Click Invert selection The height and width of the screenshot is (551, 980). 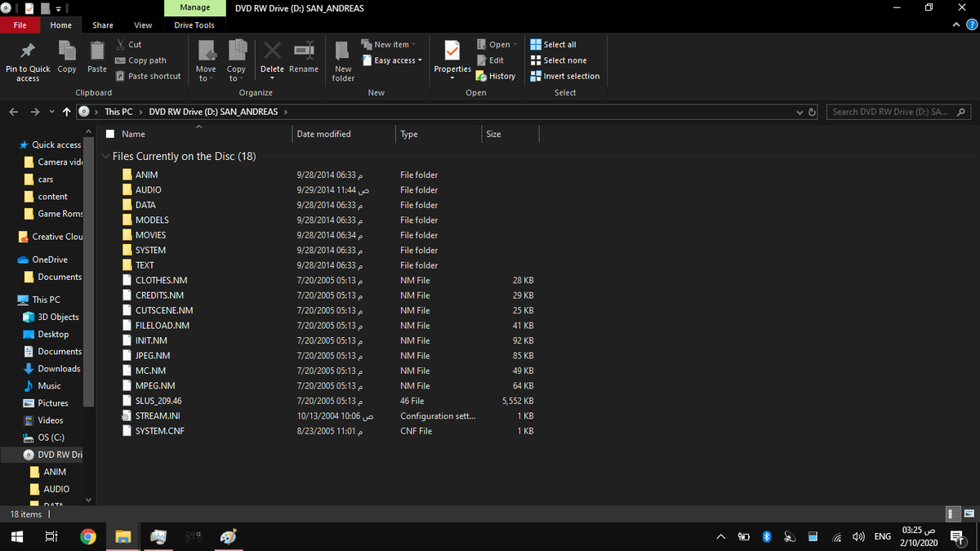tap(565, 76)
